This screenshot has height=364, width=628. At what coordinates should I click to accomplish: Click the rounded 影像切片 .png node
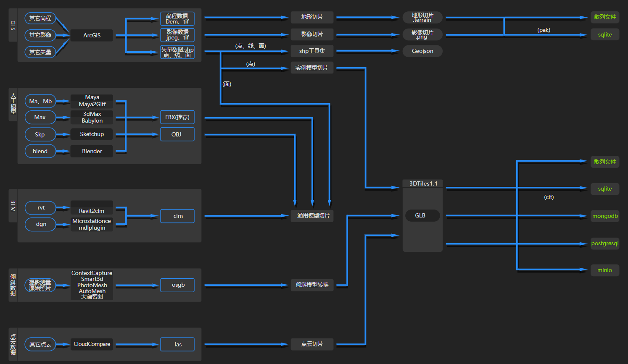pyautogui.click(x=422, y=34)
